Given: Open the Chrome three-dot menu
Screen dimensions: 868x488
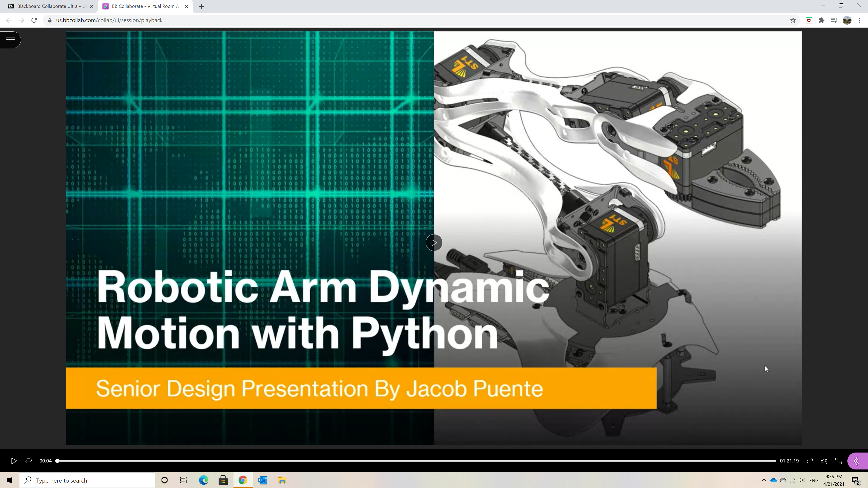Looking at the screenshot, I should 860,20.
